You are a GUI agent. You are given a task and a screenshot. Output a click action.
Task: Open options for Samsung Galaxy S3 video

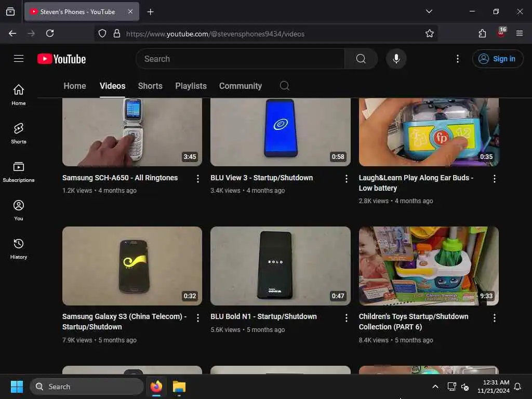point(198,317)
